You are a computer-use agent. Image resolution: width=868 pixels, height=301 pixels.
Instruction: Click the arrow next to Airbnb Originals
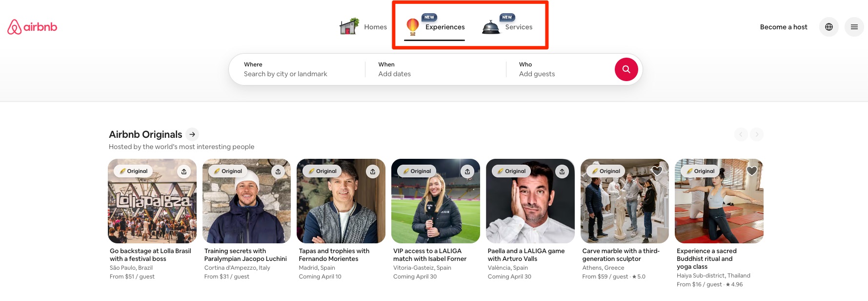pyautogui.click(x=193, y=134)
